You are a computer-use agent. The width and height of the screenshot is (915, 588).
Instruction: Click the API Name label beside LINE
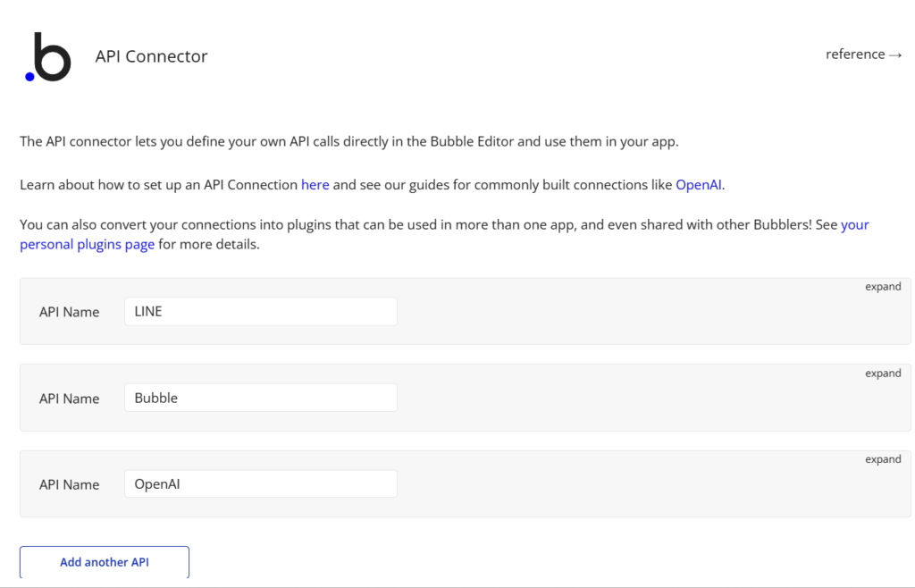[69, 313]
